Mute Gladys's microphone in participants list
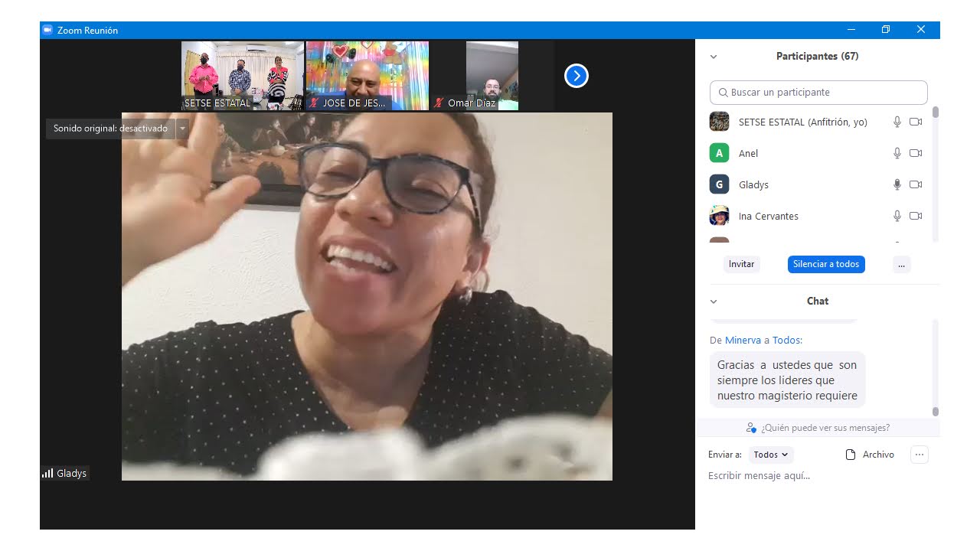This screenshot has height=551, width=980. [897, 184]
